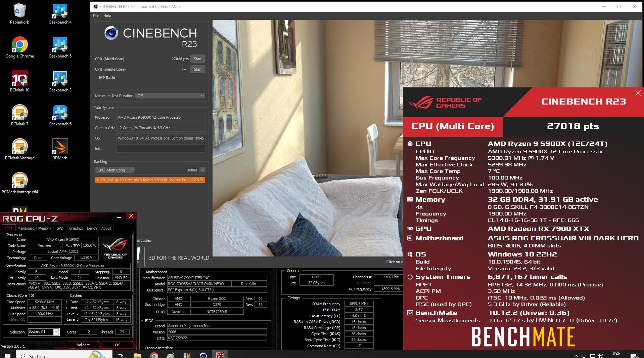The height and width of the screenshot is (358, 644).
Task: Switch to the CPU-Z SPD tab
Action: tap(60, 228)
